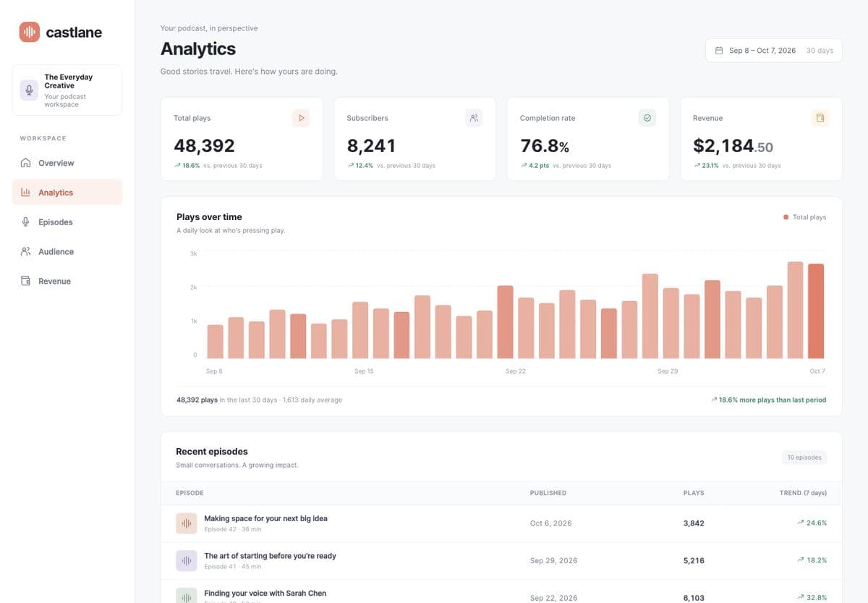Click the Episodes microphone icon
This screenshot has width=868, height=603.
pyautogui.click(x=25, y=222)
